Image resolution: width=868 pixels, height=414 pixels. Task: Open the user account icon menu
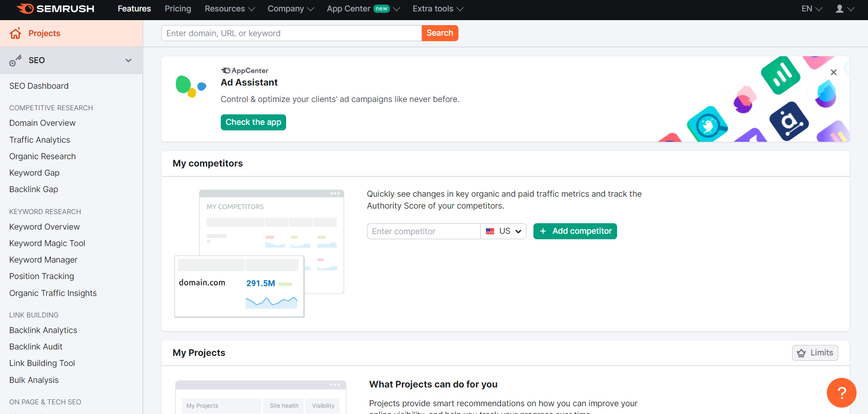(845, 9)
